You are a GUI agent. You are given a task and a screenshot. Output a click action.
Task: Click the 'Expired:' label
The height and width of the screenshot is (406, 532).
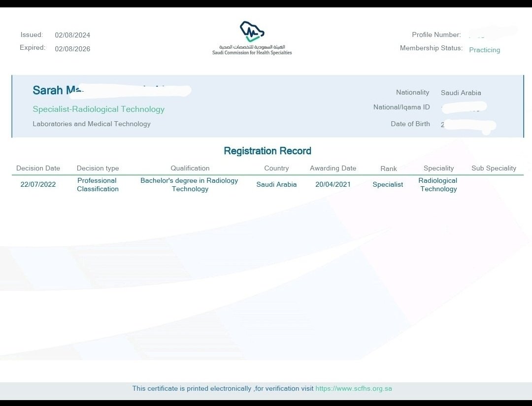pyautogui.click(x=33, y=47)
